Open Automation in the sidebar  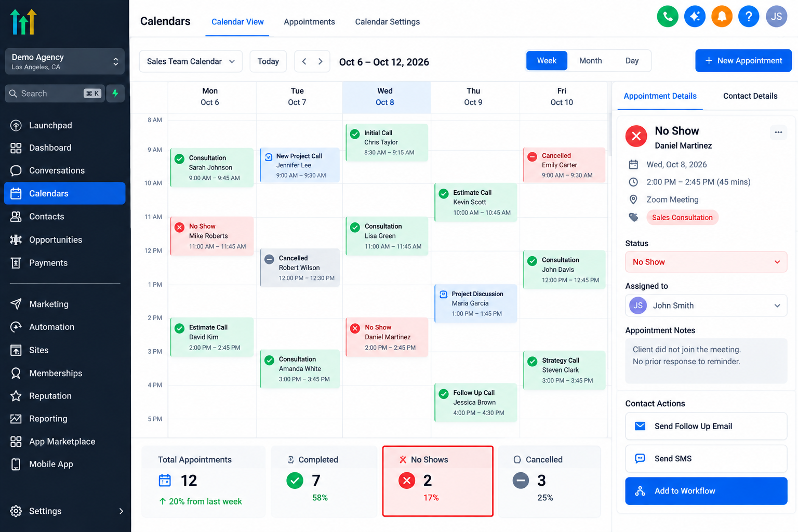(64, 327)
